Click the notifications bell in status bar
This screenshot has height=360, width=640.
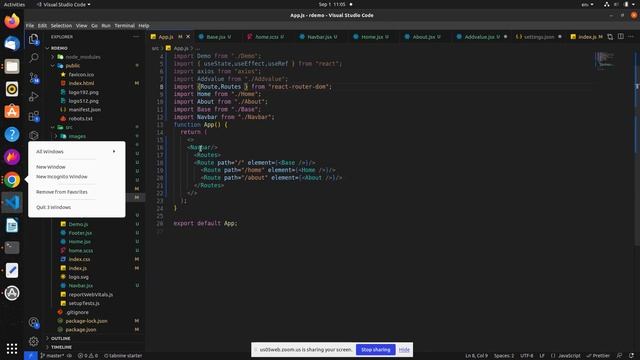[x=631, y=356]
